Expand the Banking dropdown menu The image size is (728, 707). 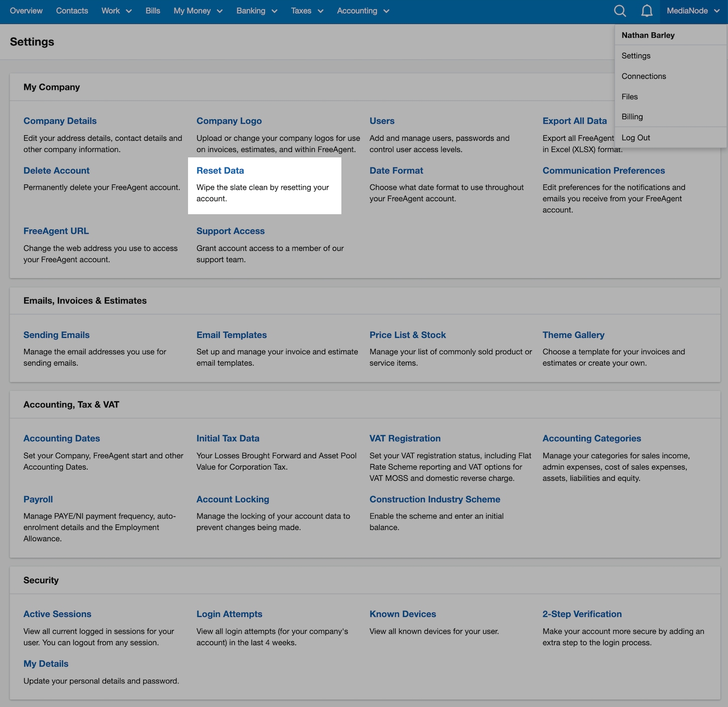[257, 11]
